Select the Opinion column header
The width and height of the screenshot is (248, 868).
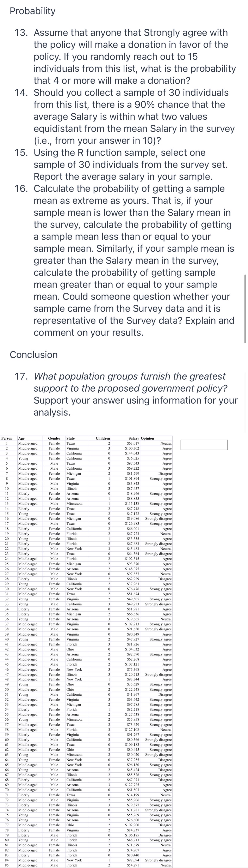pos(147,438)
